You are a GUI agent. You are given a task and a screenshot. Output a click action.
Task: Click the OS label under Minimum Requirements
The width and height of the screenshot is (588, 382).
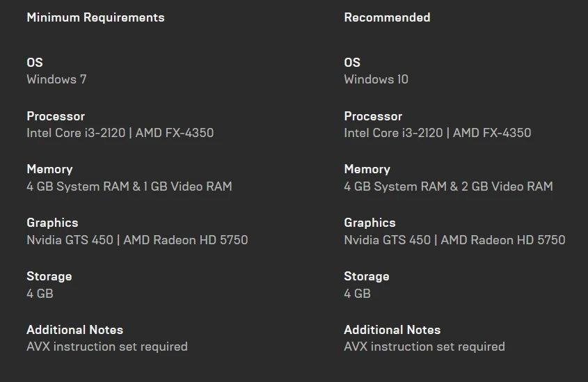pos(35,63)
